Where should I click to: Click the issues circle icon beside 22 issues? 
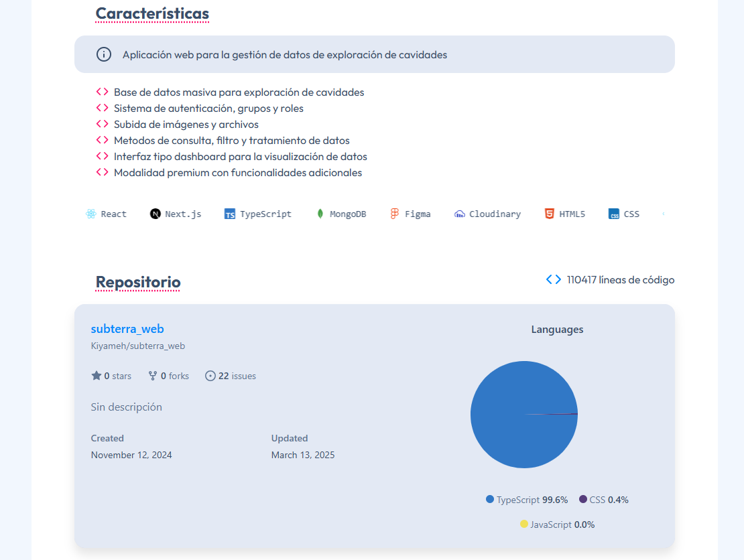[210, 376]
